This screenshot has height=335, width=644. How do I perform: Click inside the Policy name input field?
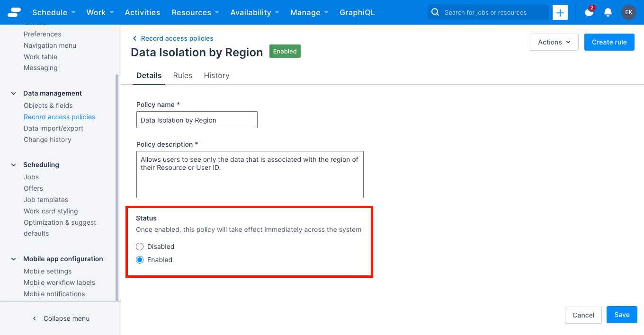[197, 120]
